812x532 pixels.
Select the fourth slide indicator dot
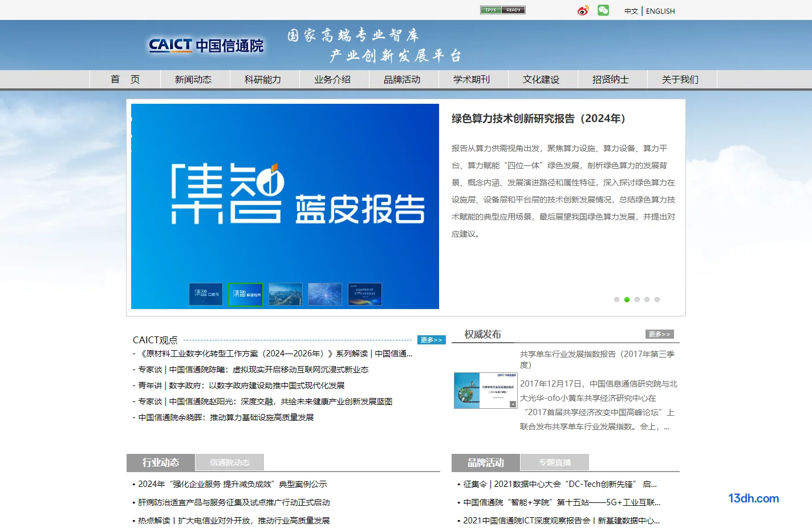(647, 299)
